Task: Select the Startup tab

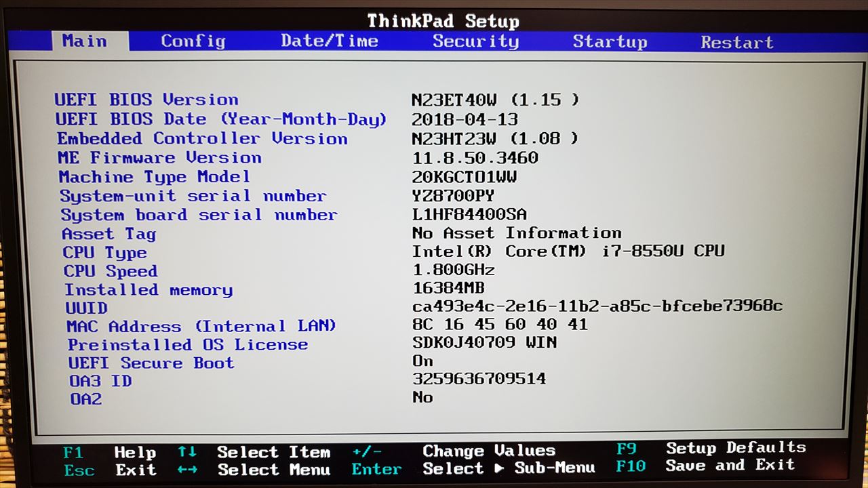Action: 610,42
